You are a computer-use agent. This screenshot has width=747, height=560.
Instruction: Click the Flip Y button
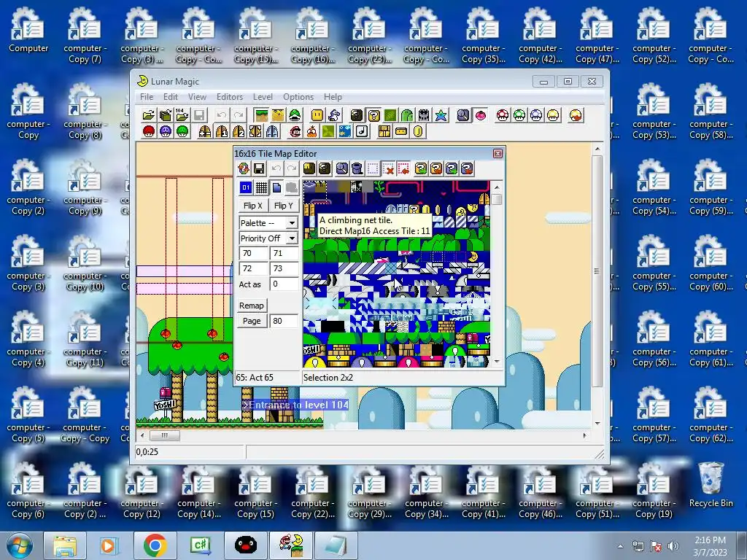284,206
